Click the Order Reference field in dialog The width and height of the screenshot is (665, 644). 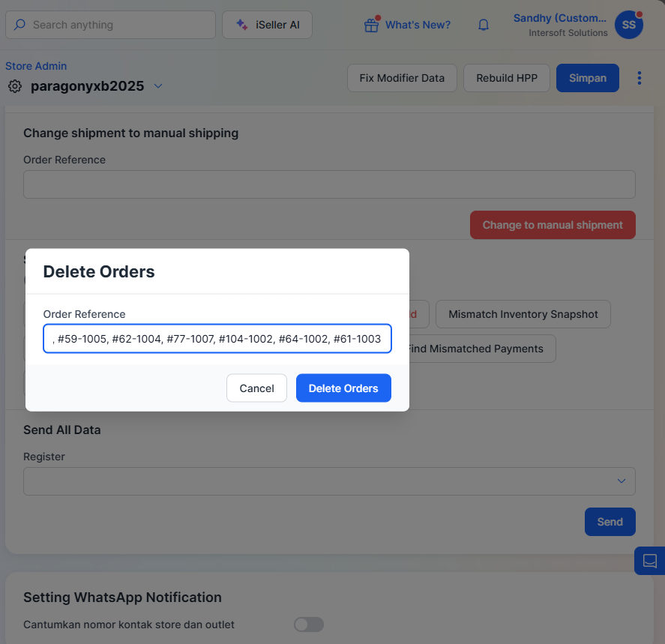coord(217,339)
